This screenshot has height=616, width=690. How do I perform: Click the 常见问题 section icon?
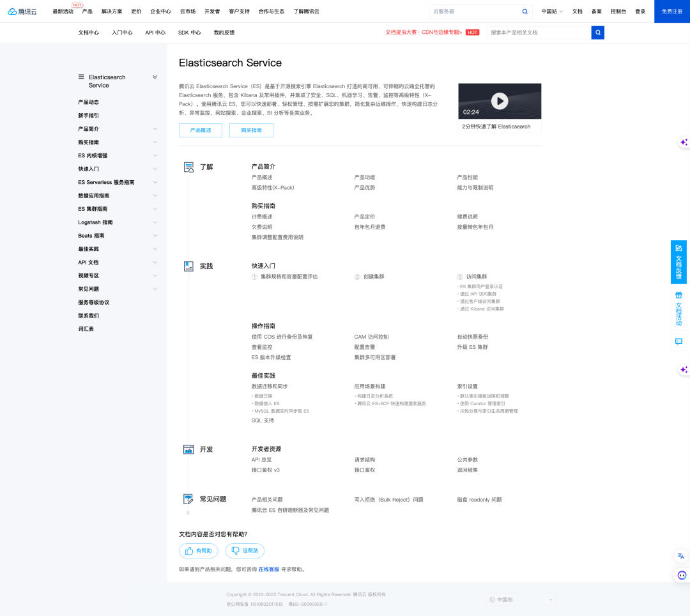(x=188, y=499)
